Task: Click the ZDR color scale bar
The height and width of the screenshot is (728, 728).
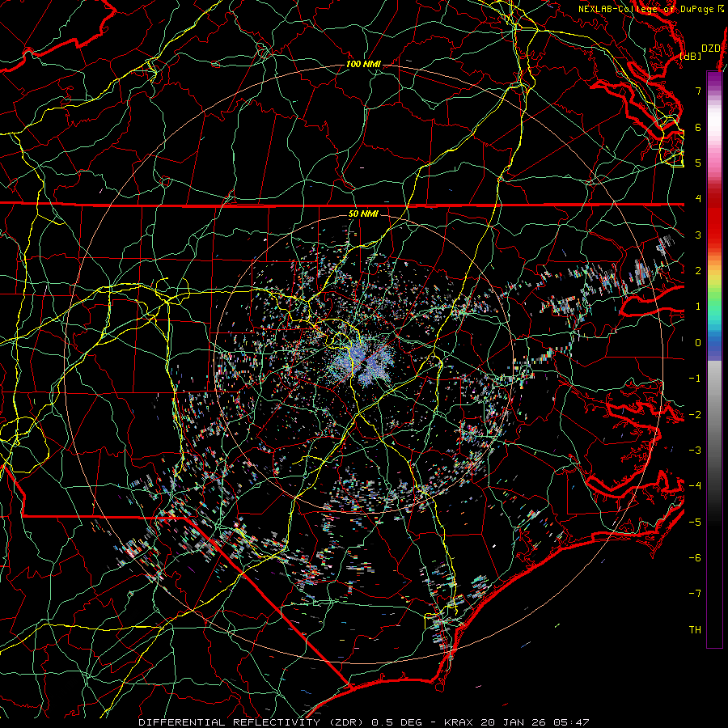Action: click(714, 359)
